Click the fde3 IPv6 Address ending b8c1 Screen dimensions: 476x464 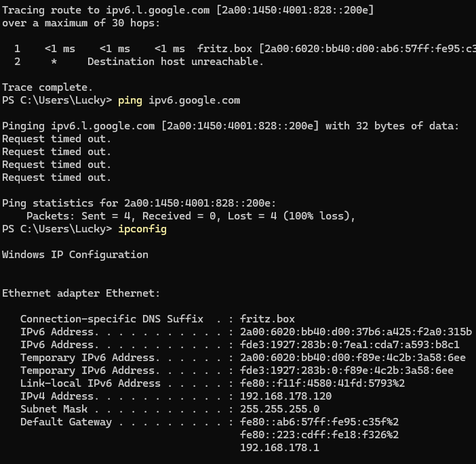tap(350, 345)
